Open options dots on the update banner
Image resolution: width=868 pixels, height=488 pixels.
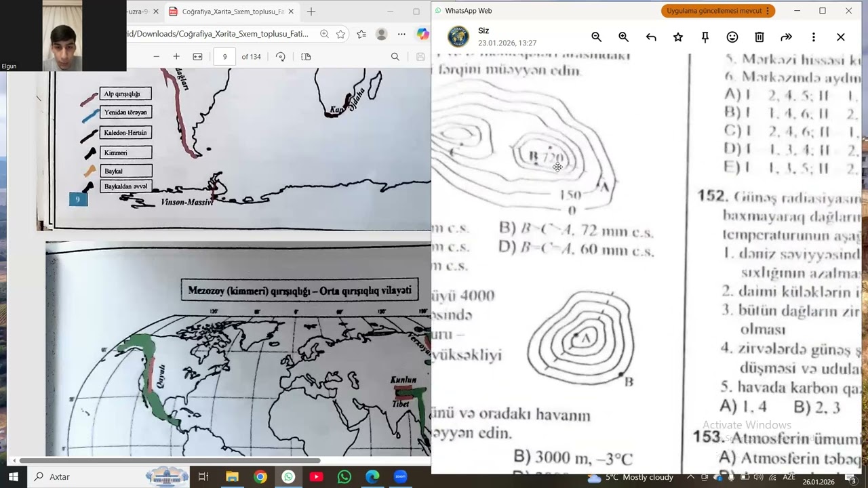[768, 11]
